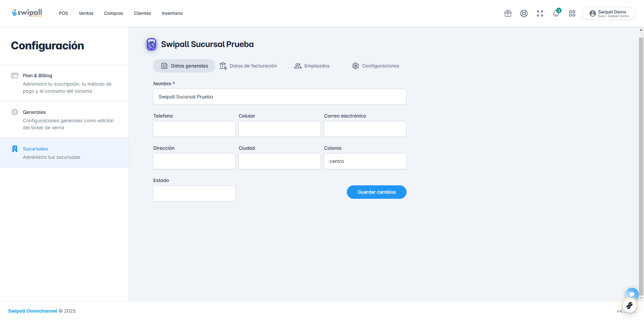Open the Configuraciones tab
Image resolution: width=644 pixels, height=320 pixels.
point(376,66)
